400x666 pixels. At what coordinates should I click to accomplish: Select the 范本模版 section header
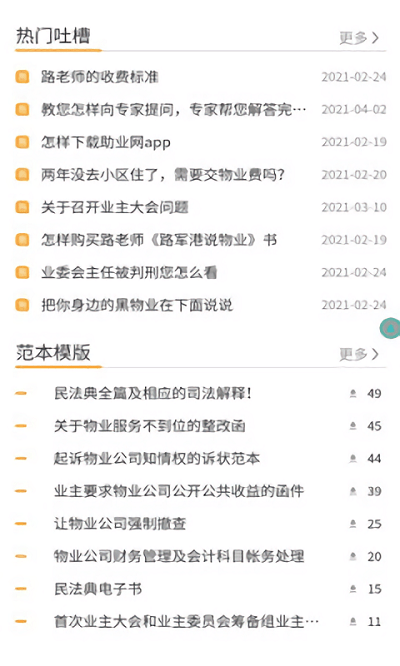[53, 353]
